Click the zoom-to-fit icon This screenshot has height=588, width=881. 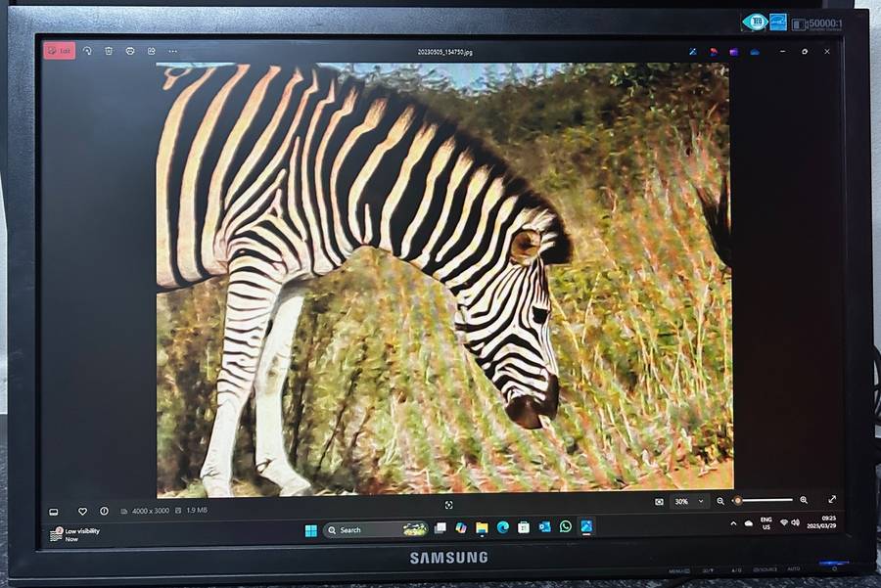coord(659,501)
